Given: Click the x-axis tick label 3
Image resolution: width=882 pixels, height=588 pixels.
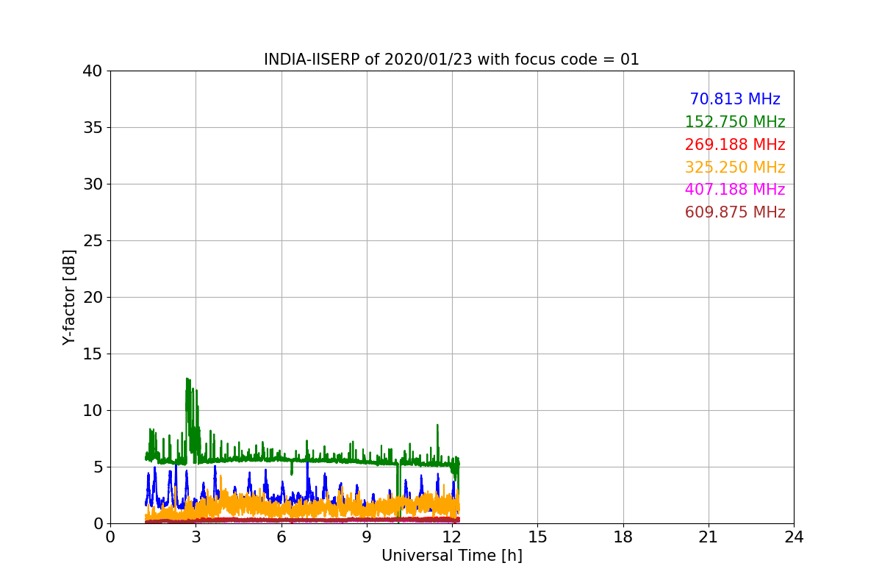Looking at the screenshot, I should [x=196, y=537].
